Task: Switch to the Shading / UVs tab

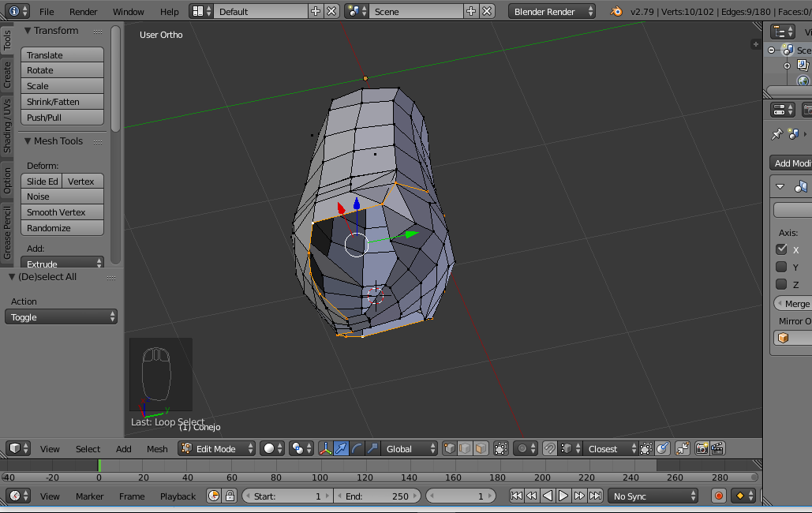Action: [7, 126]
